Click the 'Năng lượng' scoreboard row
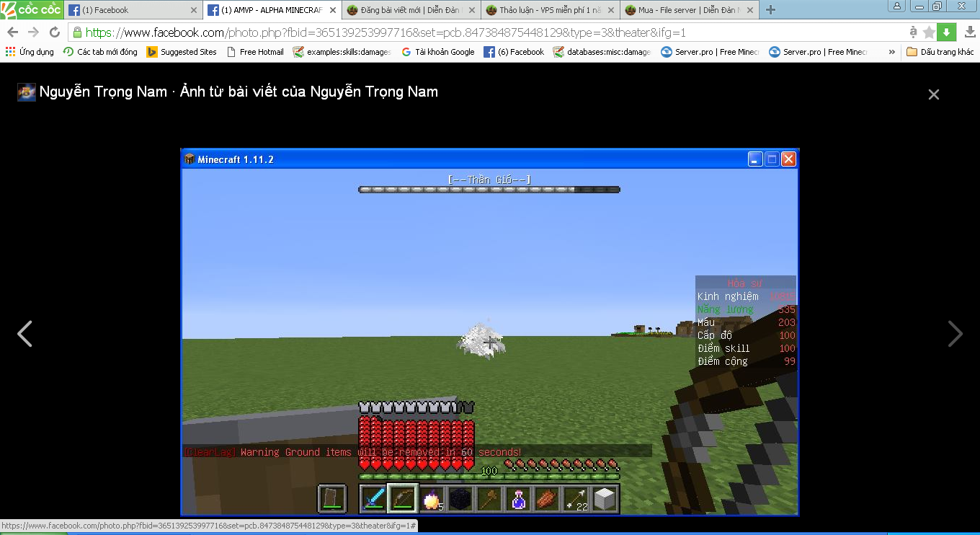The image size is (980, 535). 746,309
